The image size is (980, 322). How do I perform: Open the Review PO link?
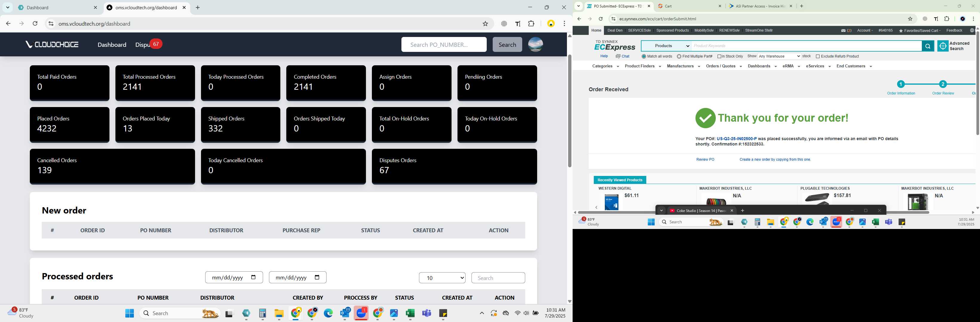pyautogui.click(x=705, y=160)
